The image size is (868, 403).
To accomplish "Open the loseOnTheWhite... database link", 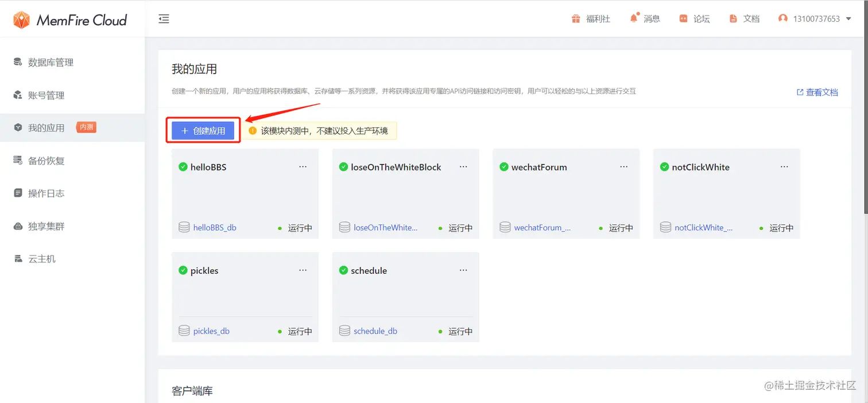I will 386,227.
